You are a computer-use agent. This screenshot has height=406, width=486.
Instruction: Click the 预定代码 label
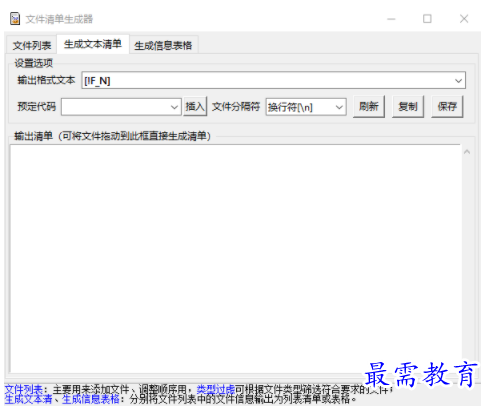tap(37, 107)
